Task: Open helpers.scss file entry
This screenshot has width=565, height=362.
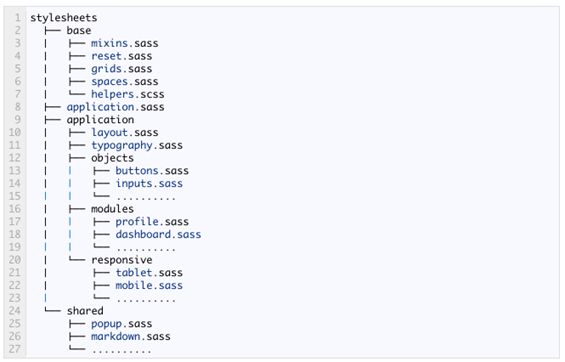Action: (128, 94)
